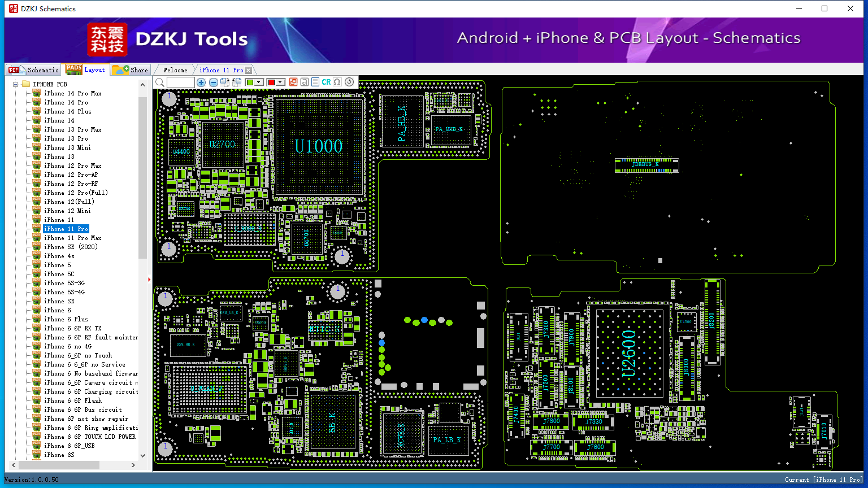The height and width of the screenshot is (488, 868).
Task: Click the DZKJ app icon in the title bar
Action: (x=13, y=8)
